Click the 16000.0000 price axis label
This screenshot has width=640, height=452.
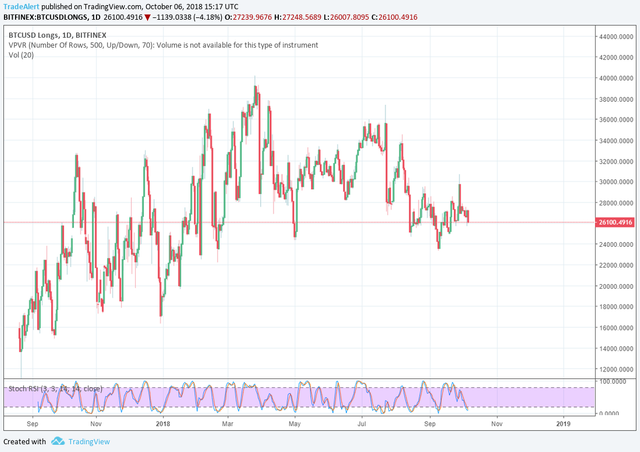pyautogui.click(x=616, y=327)
